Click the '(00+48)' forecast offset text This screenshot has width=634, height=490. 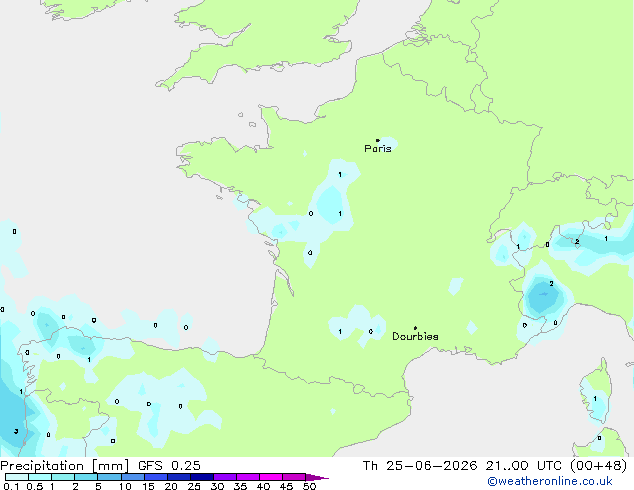(598, 466)
